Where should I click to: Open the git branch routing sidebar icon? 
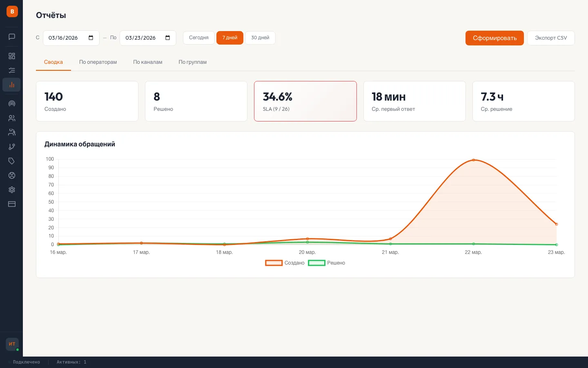point(12,147)
